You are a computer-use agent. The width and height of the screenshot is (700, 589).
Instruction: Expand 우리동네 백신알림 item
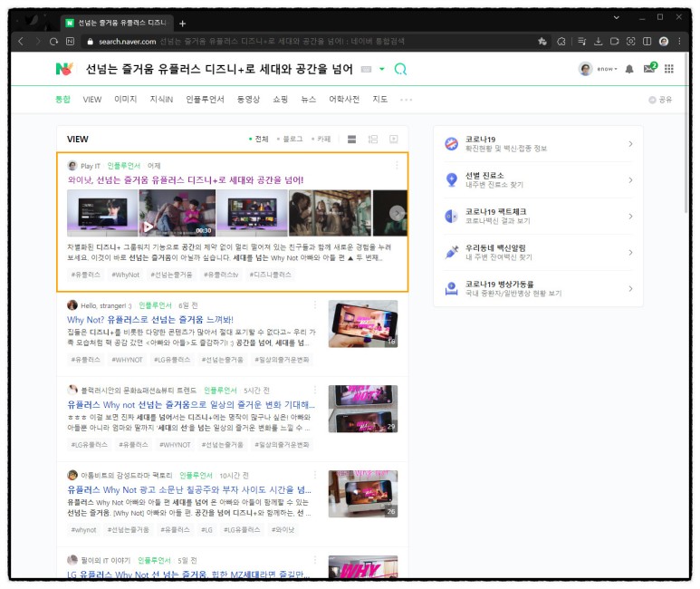539,253
